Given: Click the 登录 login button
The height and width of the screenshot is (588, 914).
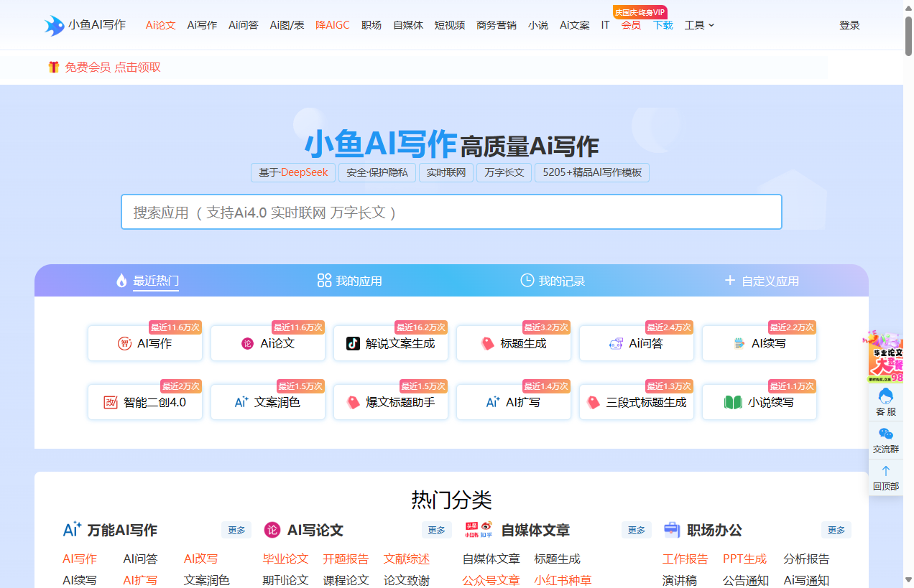Looking at the screenshot, I should (849, 25).
